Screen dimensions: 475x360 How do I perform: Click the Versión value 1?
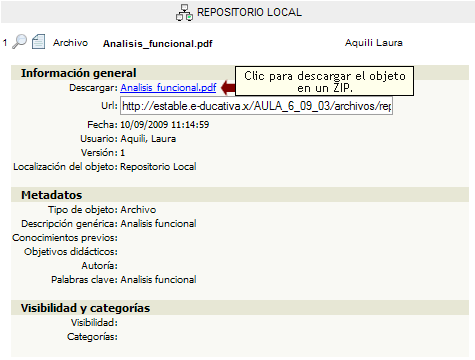pyautogui.click(x=122, y=153)
